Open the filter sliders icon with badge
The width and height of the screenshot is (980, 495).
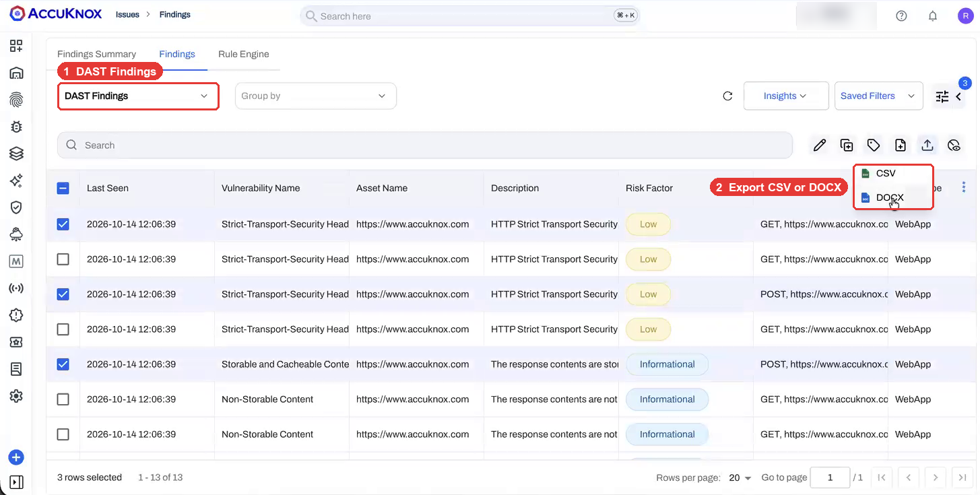942,96
